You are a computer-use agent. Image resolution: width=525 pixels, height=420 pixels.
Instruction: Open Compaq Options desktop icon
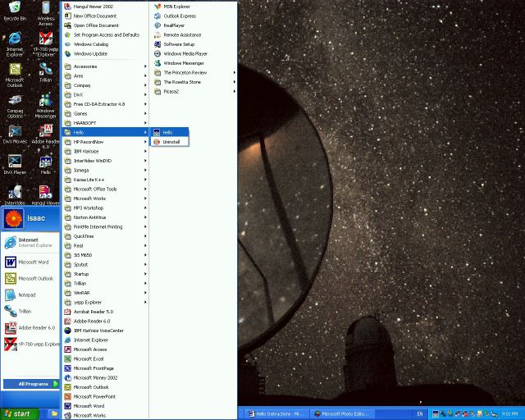tap(15, 106)
